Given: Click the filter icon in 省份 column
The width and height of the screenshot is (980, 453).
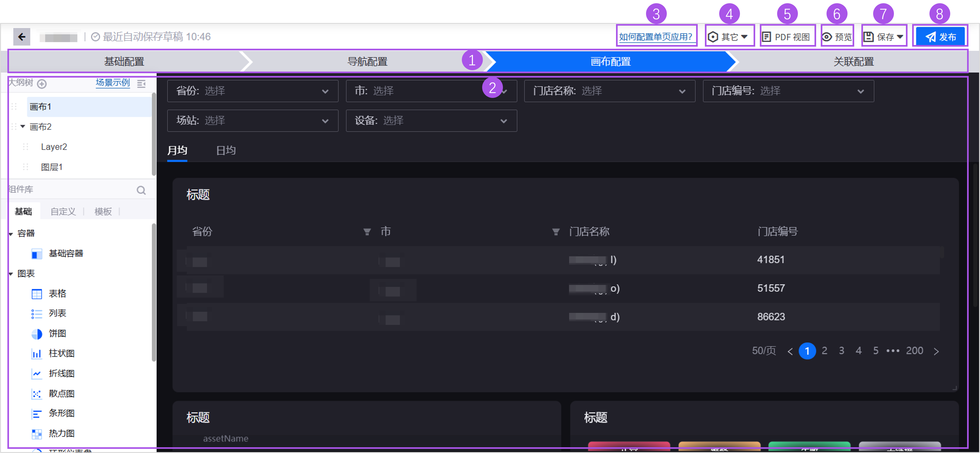Looking at the screenshot, I should tap(367, 232).
